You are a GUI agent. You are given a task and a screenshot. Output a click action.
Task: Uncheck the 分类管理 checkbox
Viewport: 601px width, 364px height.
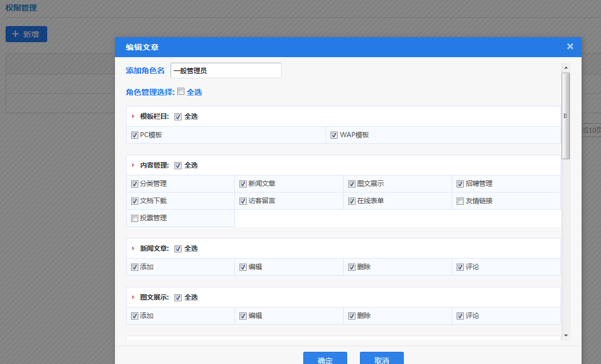[x=134, y=184]
